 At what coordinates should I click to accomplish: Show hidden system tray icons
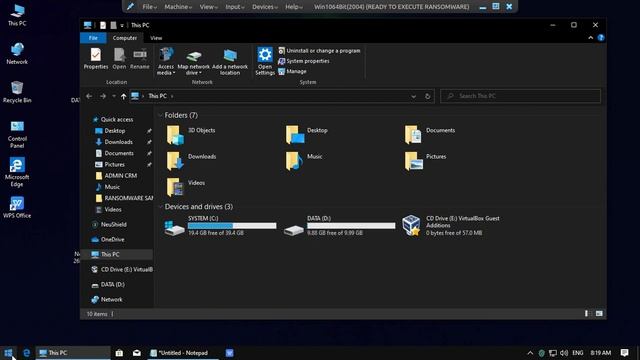530,353
